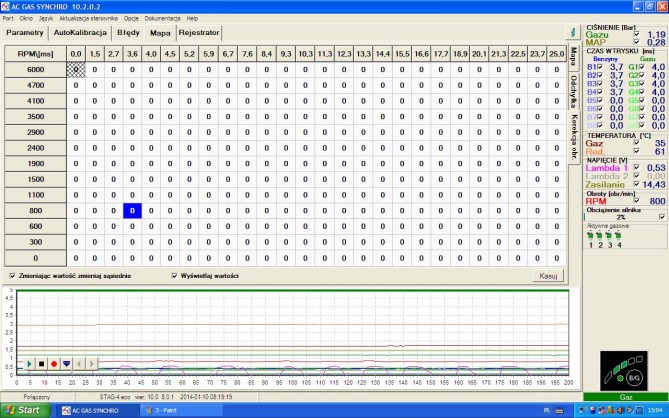Open the Okno menu
Viewport: 669px width, 418px height.
click(26, 18)
